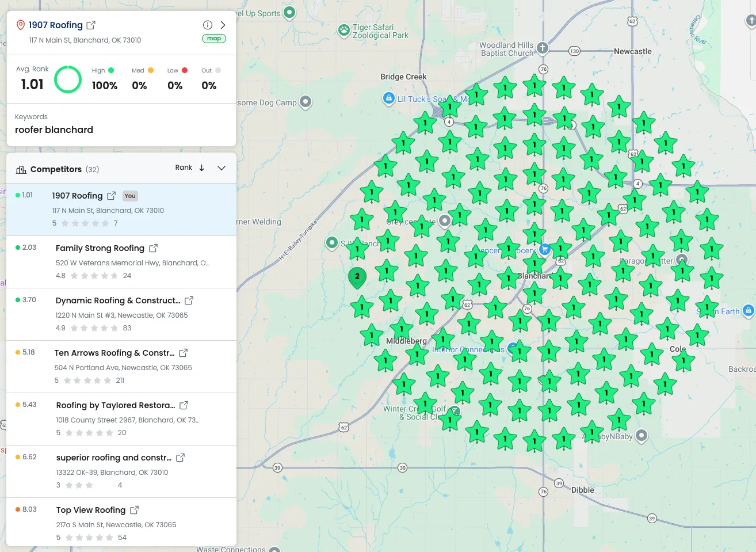Click Family Strong Roofing review count 24
Screen dimensions: 756x552
coord(127,276)
